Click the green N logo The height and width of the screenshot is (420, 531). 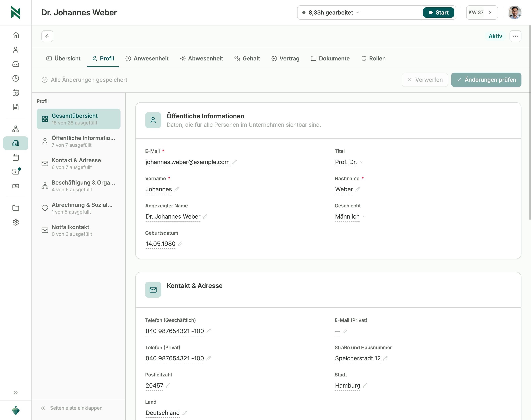16,13
